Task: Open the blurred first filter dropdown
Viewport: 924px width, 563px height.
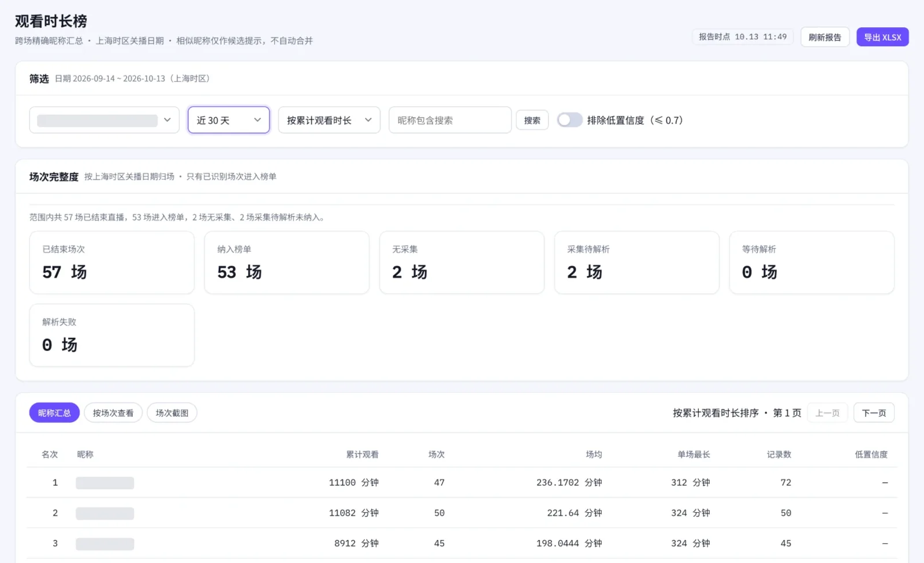Action: pyautogui.click(x=105, y=120)
